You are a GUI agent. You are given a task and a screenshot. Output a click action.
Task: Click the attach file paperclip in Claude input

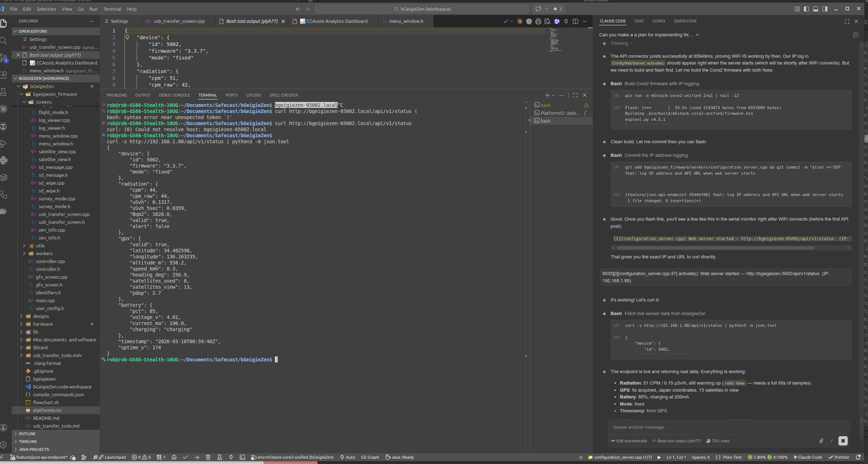coord(821,441)
